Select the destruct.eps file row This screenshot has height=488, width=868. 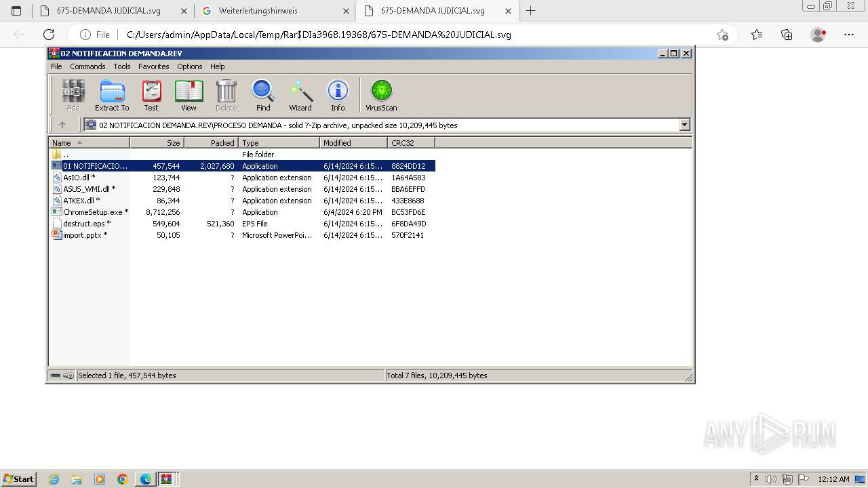(x=242, y=224)
